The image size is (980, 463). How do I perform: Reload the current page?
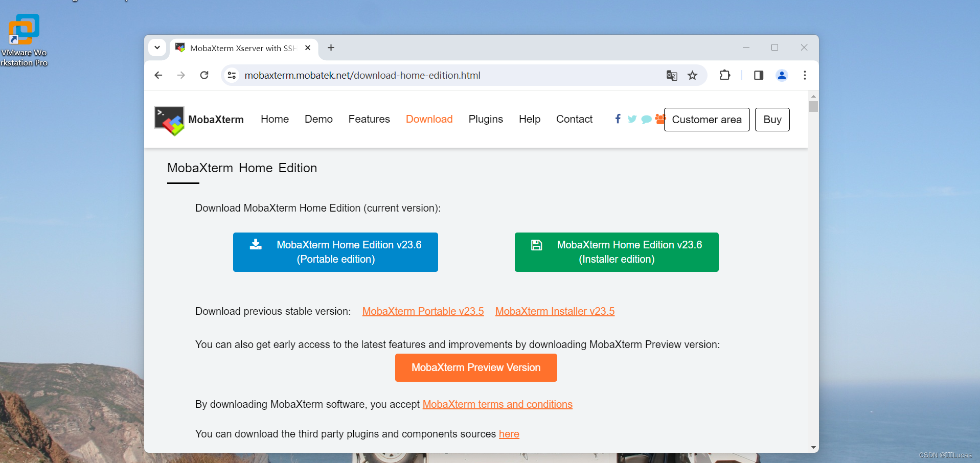[x=204, y=75]
